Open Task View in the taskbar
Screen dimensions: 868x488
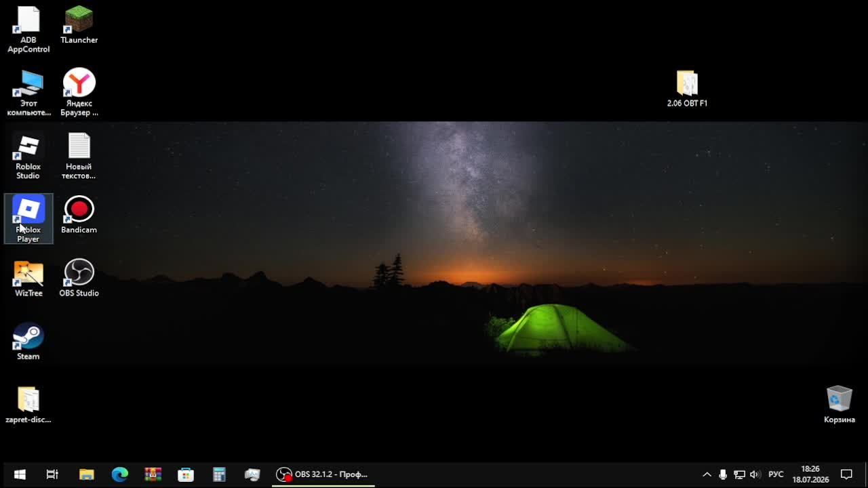[x=52, y=474]
